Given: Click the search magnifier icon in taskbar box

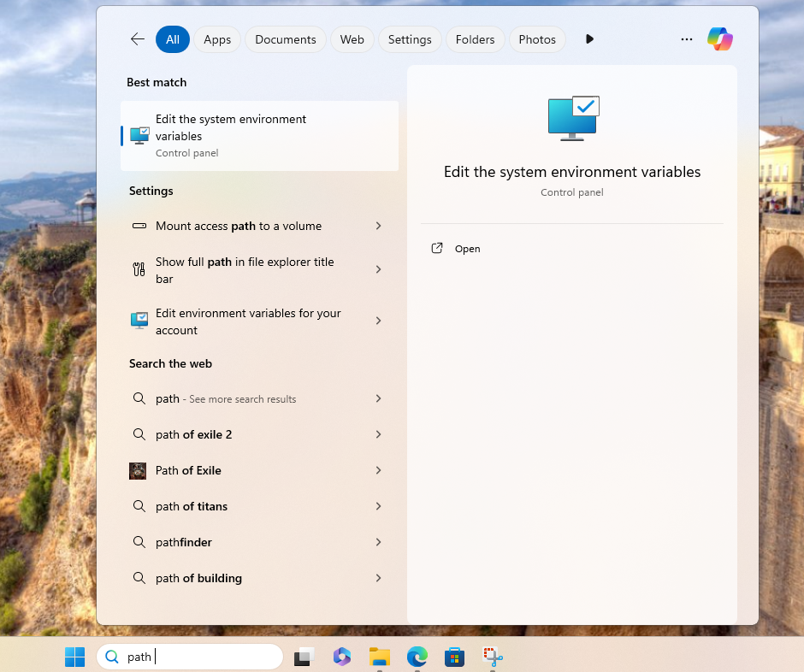Looking at the screenshot, I should click(x=112, y=657).
